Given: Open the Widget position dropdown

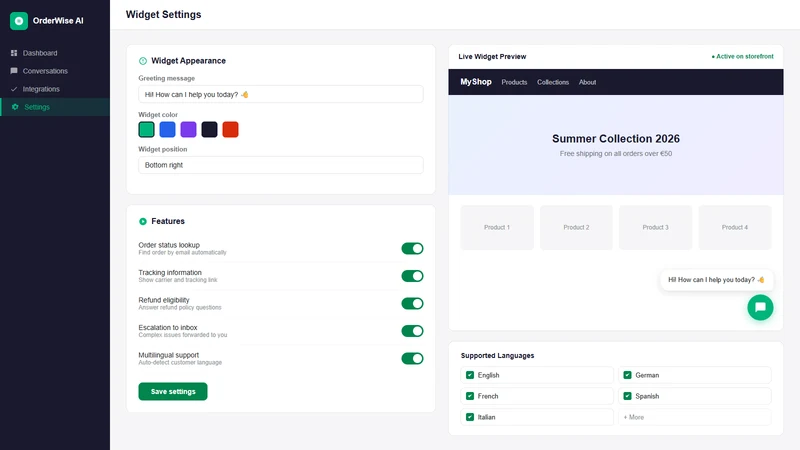Looking at the screenshot, I should (x=281, y=165).
